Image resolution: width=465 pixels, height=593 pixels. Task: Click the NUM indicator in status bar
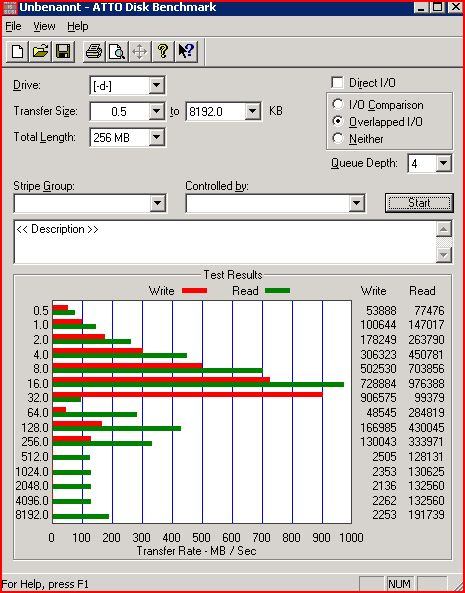(x=399, y=584)
